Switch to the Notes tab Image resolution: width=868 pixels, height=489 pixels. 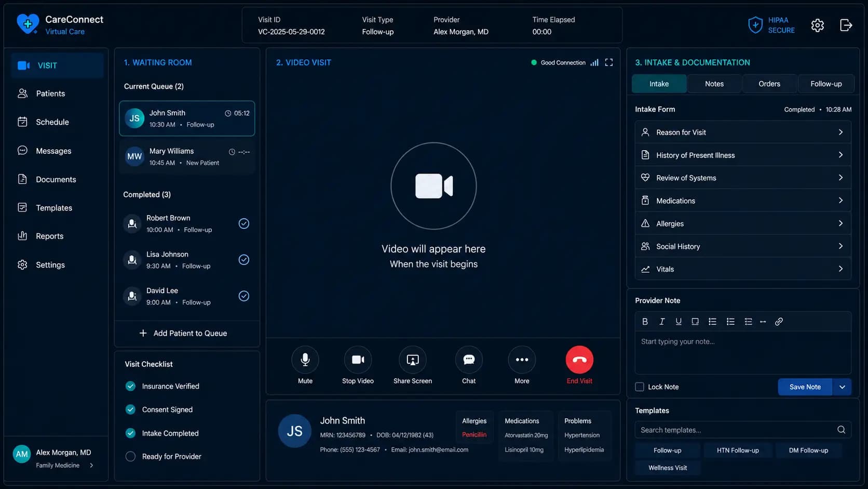pos(714,84)
